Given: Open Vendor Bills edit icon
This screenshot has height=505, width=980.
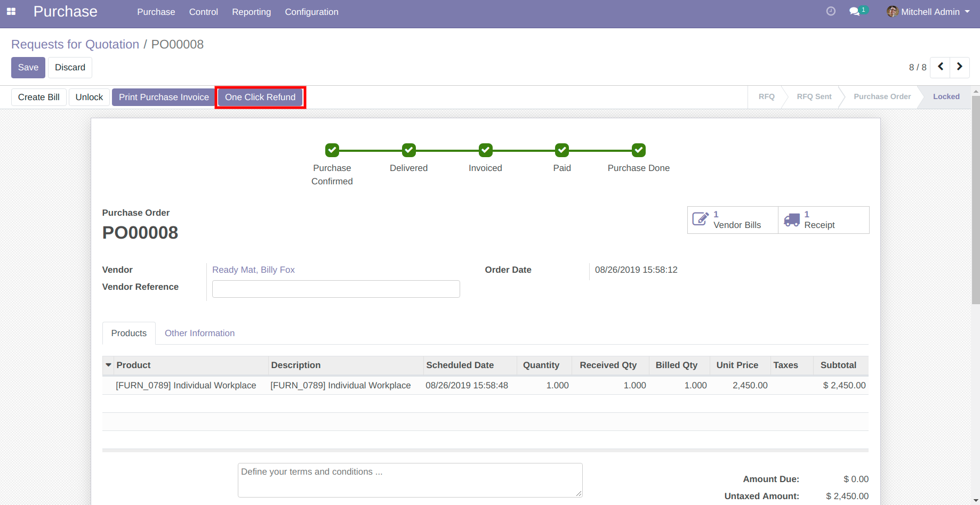Looking at the screenshot, I should pyautogui.click(x=700, y=219).
